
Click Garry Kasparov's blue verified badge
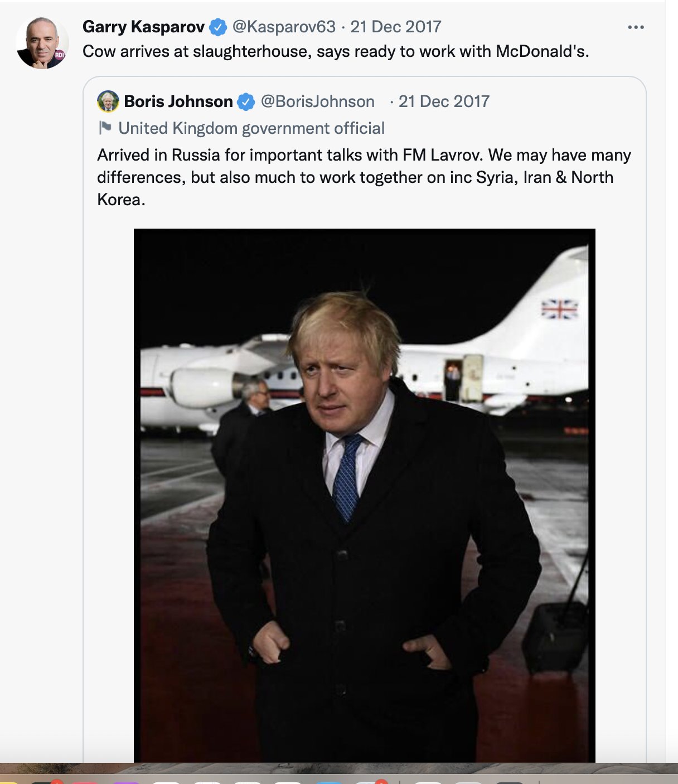(x=218, y=27)
